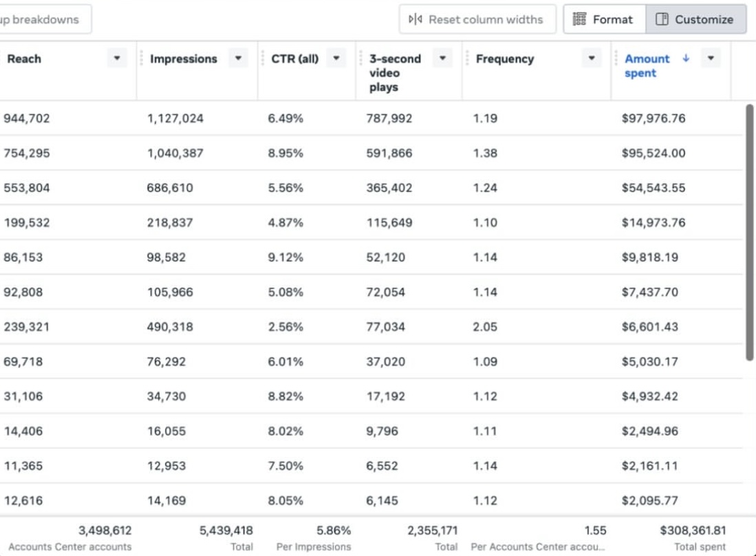756x556 pixels.
Task: Sort by the Amount spent header
Action: pos(647,65)
